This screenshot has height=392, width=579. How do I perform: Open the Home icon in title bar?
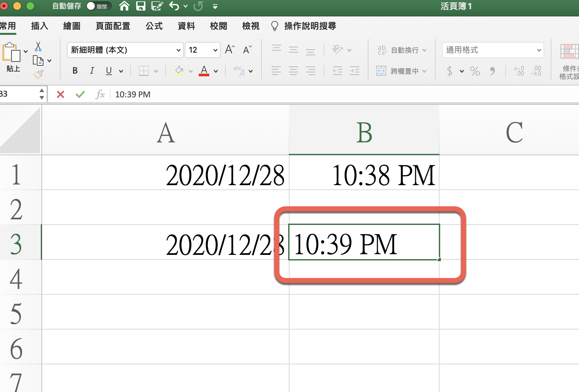pyautogui.click(x=124, y=6)
